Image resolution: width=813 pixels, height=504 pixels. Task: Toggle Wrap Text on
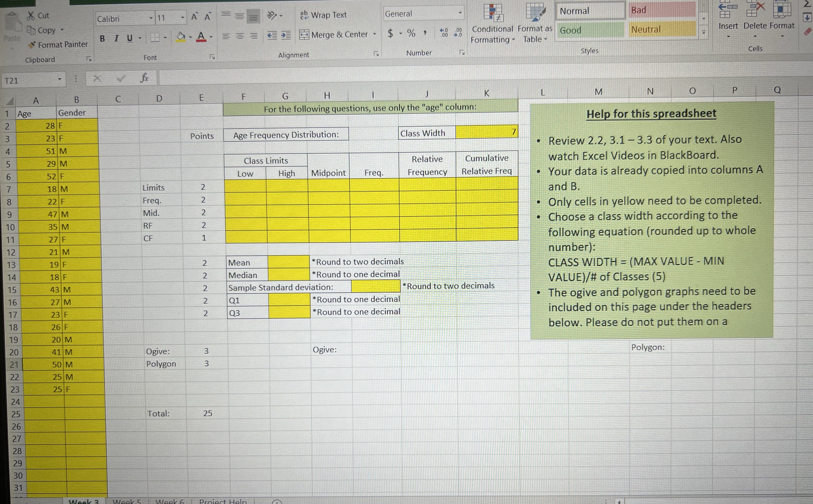click(x=323, y=15)
